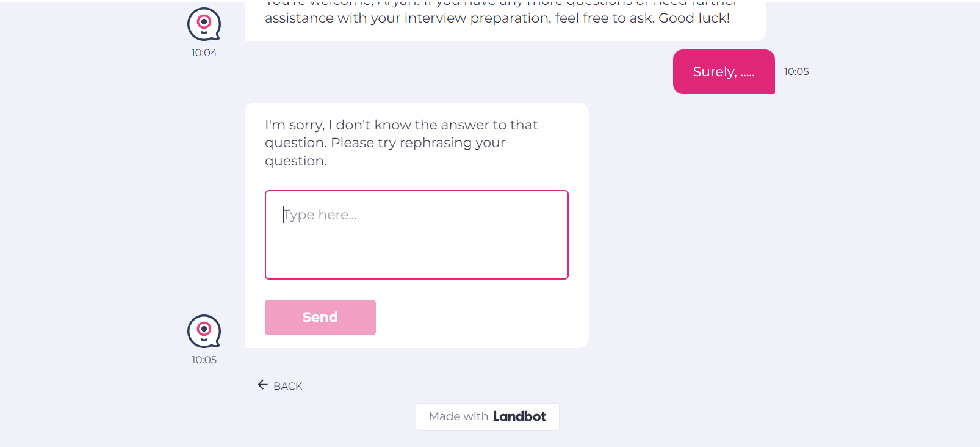Click the Landbot logo text in footer
This screenshot has height=447, width=980.
click(x=519, y=416)
